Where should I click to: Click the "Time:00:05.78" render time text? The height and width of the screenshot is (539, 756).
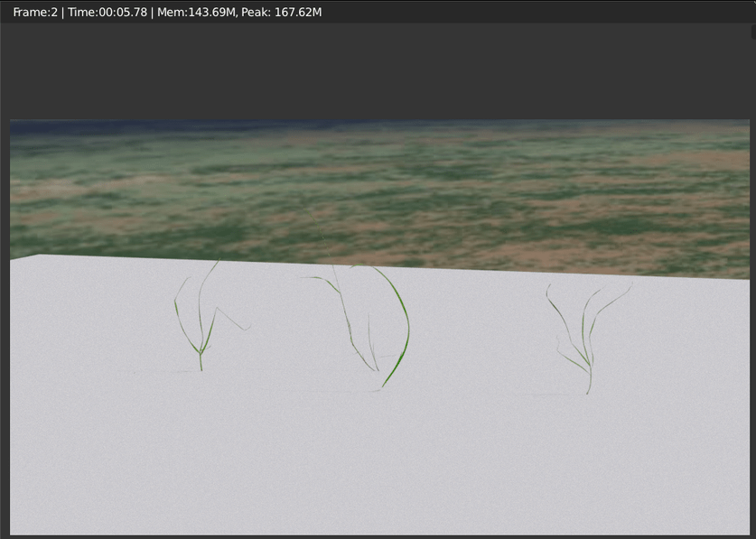[x=107, y=12]
